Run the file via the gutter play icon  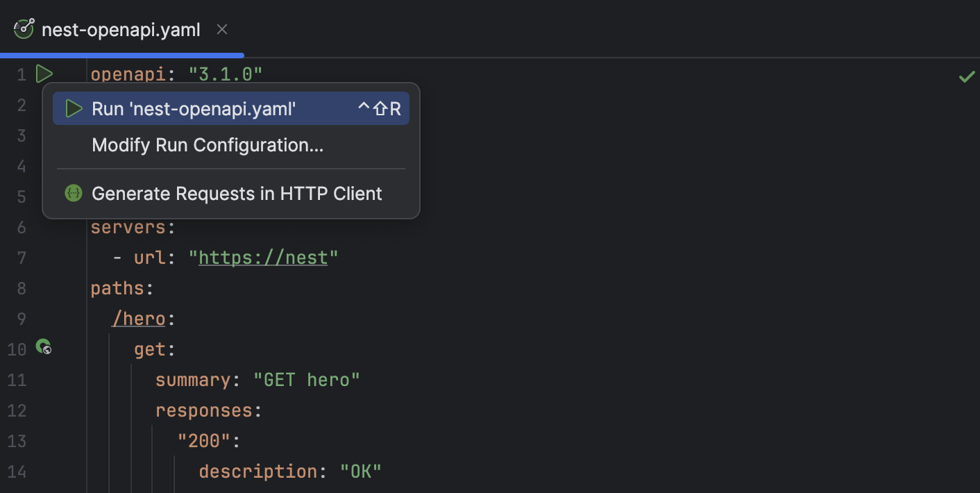[44, 74]
